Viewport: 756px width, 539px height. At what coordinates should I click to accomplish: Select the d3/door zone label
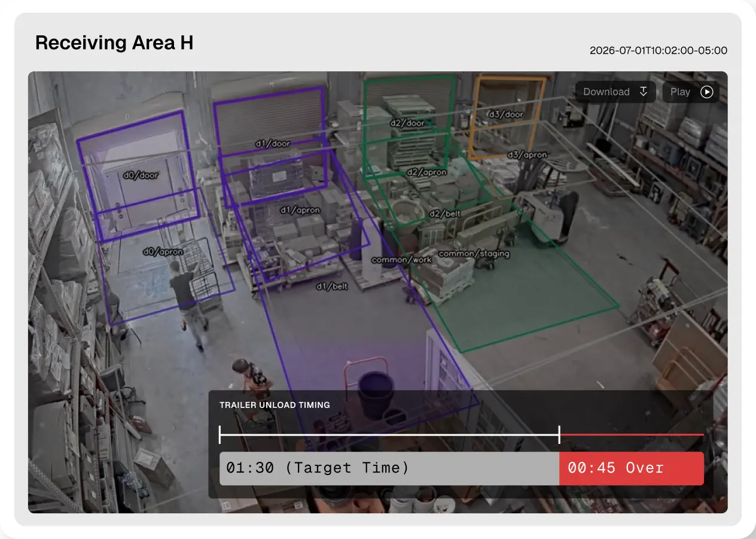click(x=505, y=114)
